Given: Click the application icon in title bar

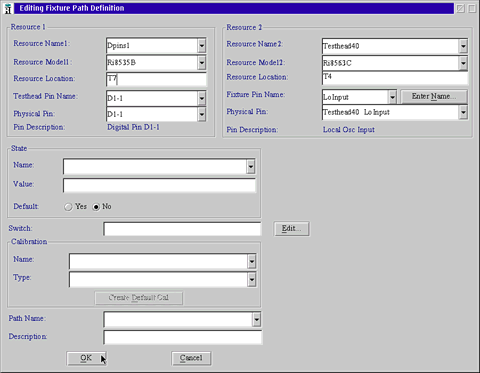Looking at the screenshot, I should tap(8, 8).
